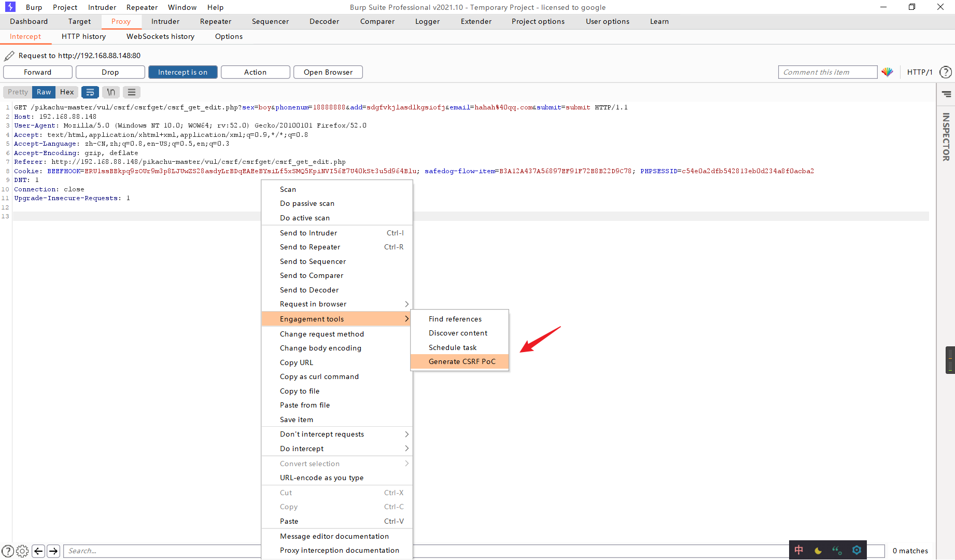955x560 pixels.
Task: Click the bottom-left help circle icon
Action: [x=8, y=551]
